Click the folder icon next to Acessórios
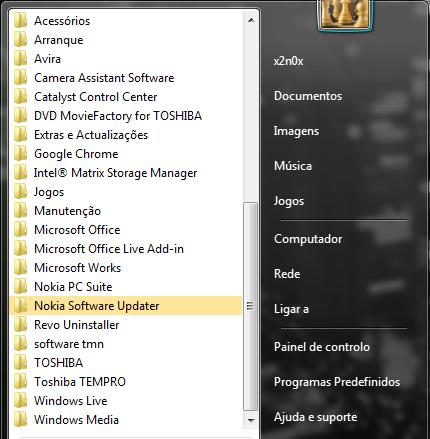The image size is (430, 439). click(x=20, y=21)
